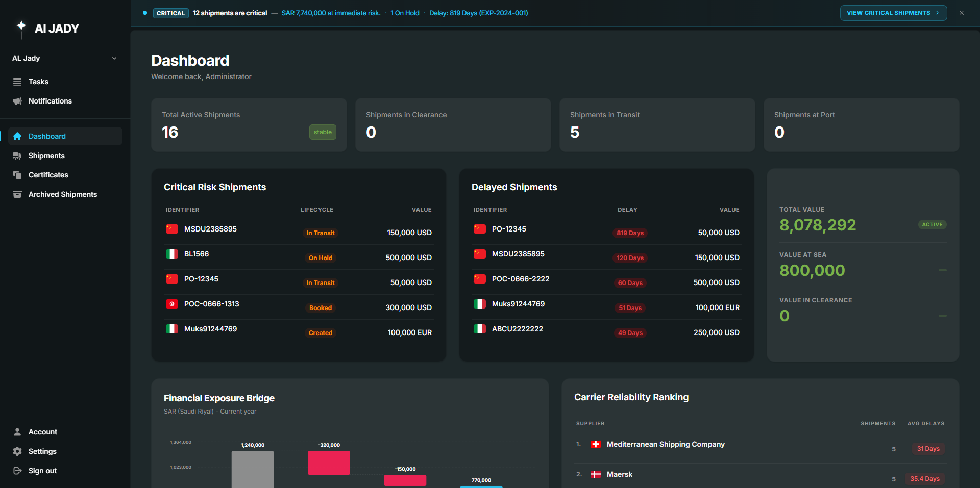Open Archived Shipments page
Screen dimensions: 980x488
[65, 194]
